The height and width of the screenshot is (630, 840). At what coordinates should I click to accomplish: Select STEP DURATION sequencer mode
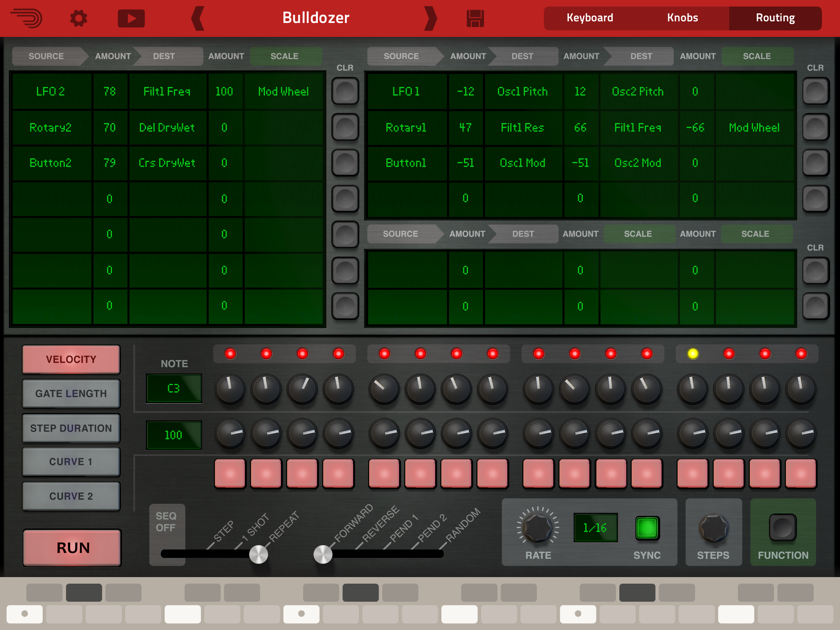(71, 428)
